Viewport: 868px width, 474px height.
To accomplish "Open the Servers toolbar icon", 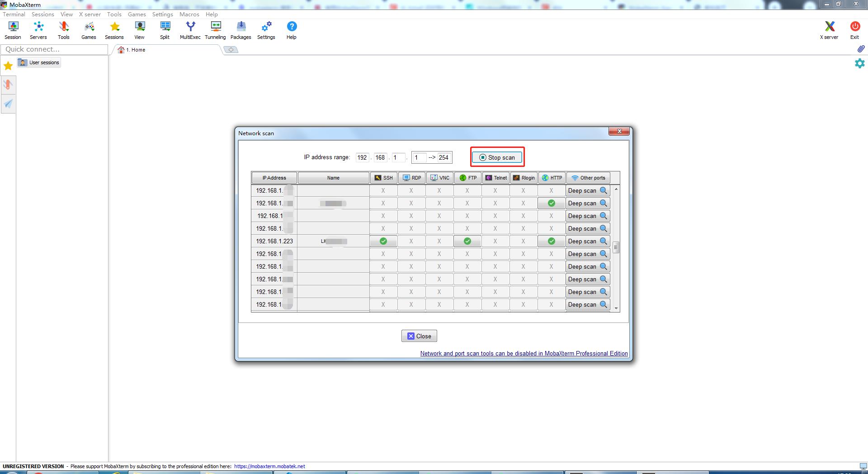I will click(x=38, y=30).
